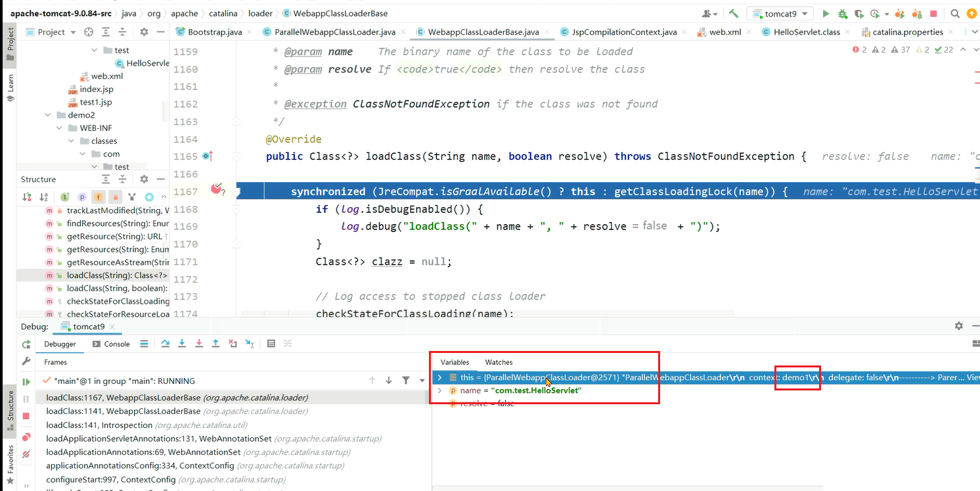Click the Step Over debugger icon

tap(165, 344)
